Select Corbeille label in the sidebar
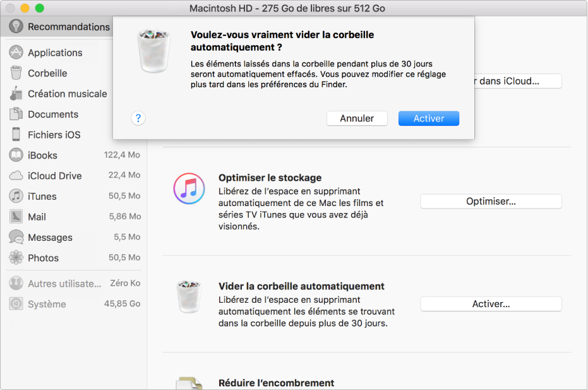Viewport: 588px width, 390px height. (47, 73)
